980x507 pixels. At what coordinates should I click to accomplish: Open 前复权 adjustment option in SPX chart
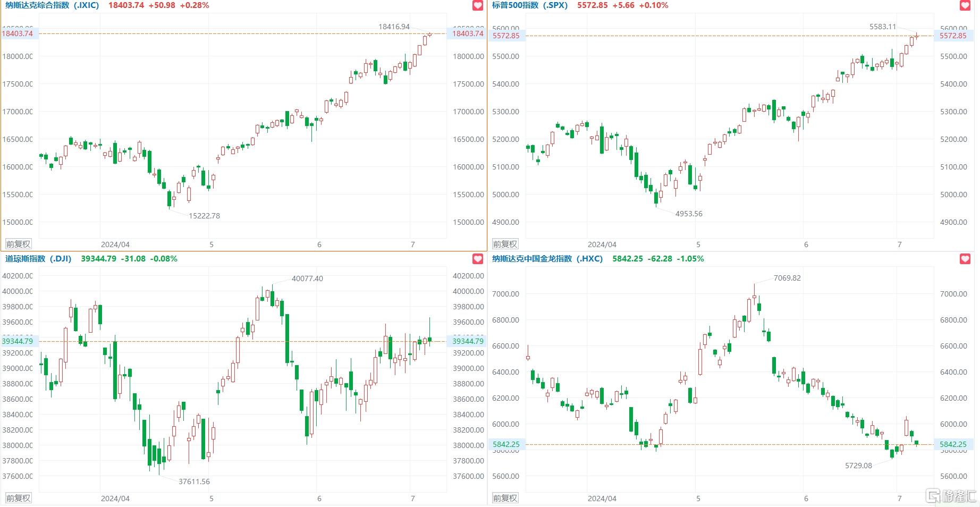pyautogui.click(x=505, y=244)
